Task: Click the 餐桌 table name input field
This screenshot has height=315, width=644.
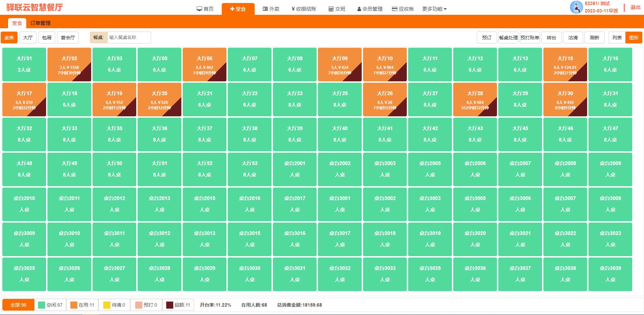Action: tap(129, 38)
